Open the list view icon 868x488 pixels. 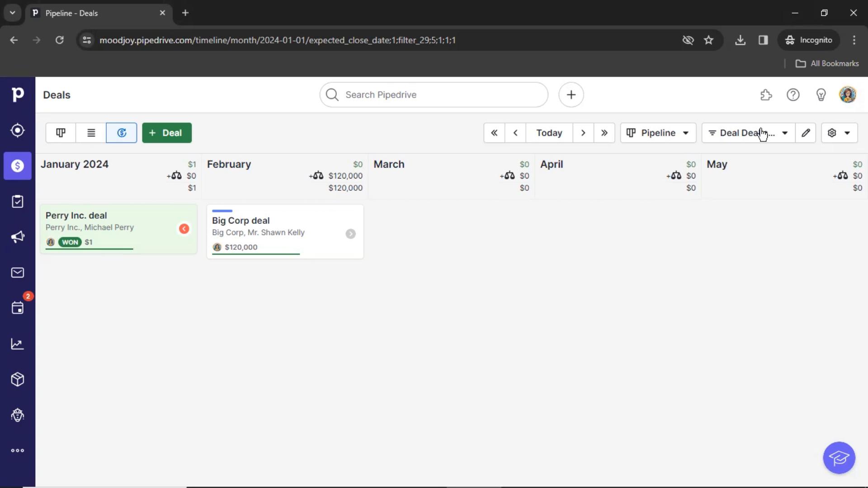tap(91, 132)
